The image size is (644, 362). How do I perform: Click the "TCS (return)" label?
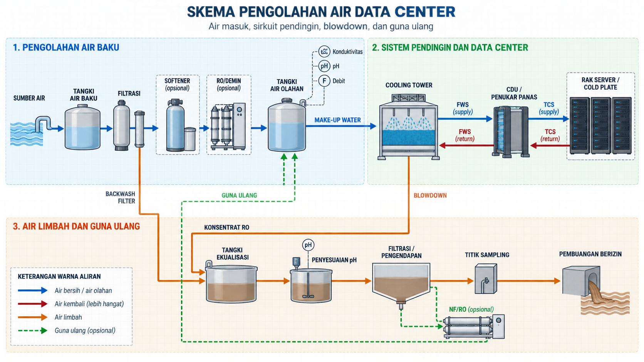(x=550, y=135)
